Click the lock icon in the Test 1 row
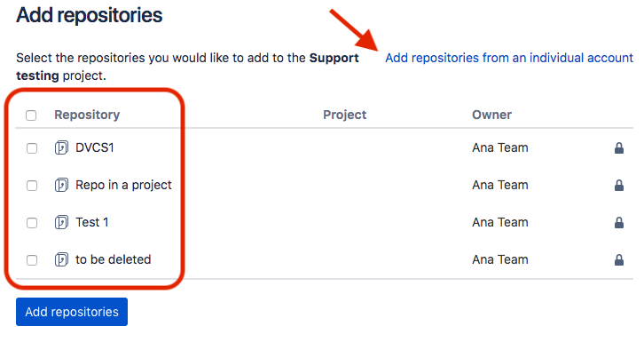Image resolution: width=644 pixels, height=342 pixels. click(x=619, y=223)
